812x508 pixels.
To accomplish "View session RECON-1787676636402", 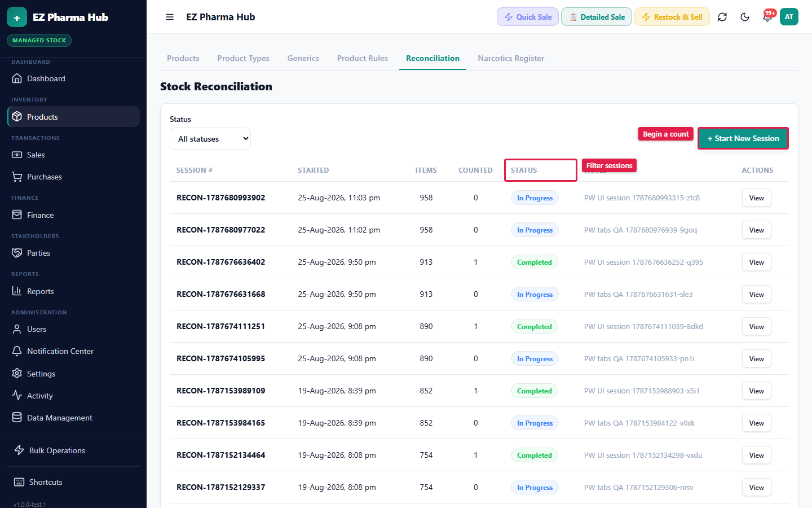I will point(757,262).
